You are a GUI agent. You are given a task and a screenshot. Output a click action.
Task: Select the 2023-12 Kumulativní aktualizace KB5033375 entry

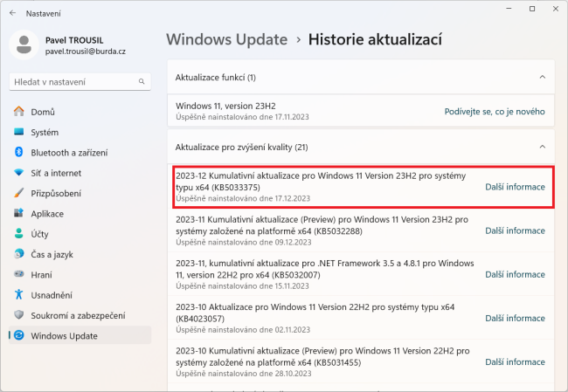[364, 187]
